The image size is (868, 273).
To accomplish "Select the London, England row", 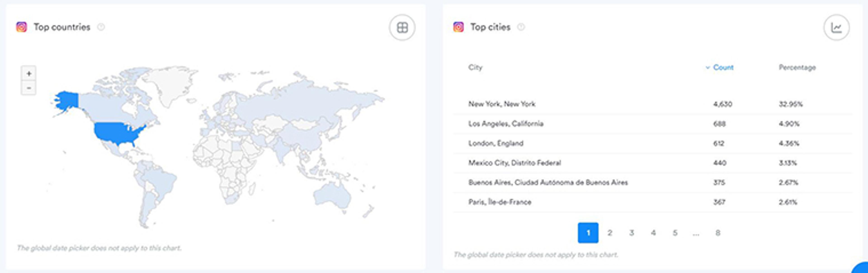I will click(x=496, y=143).
